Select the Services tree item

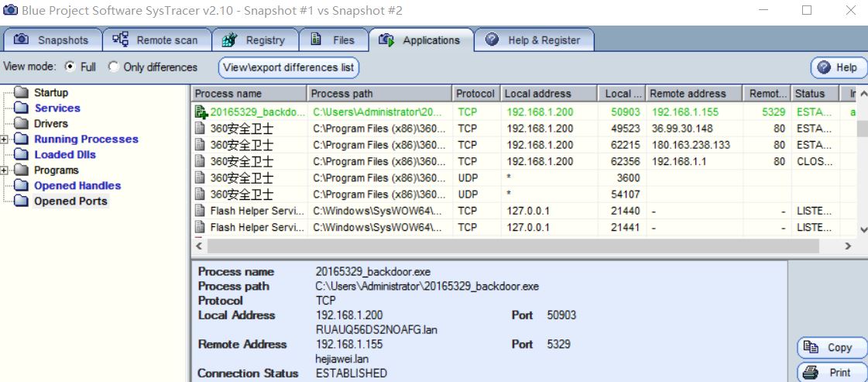tap(57, 108)
